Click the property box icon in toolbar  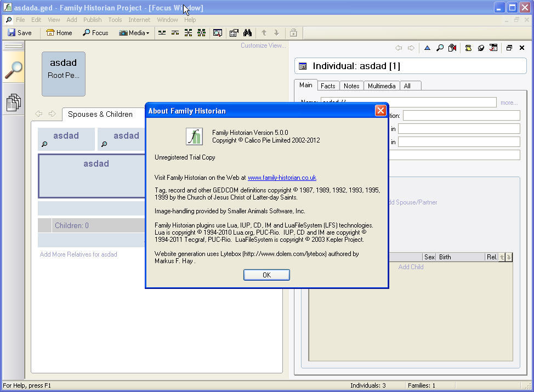[x=234, y=33]
